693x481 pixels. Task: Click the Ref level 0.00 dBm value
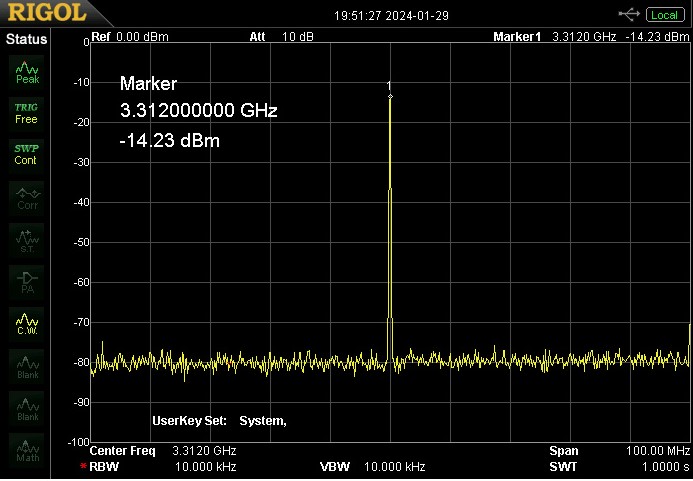click(x=142, y=37)
